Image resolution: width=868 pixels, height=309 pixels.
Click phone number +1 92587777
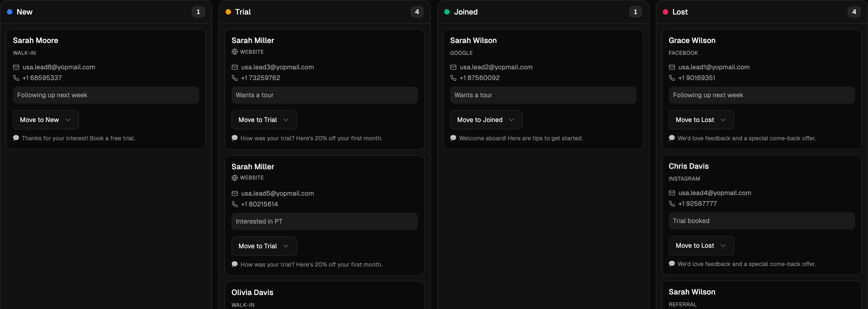(697, 203)
